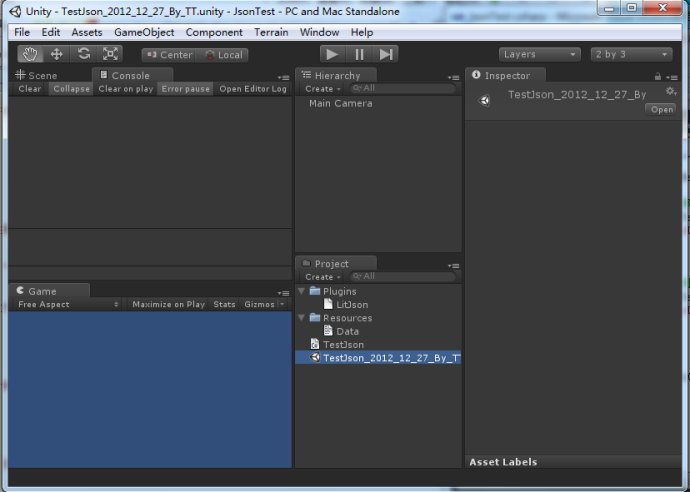The height and width of the screenshot is (492, 690).
Task: Toggle the Inspector lock icon
Action: (x=657, y=77)
